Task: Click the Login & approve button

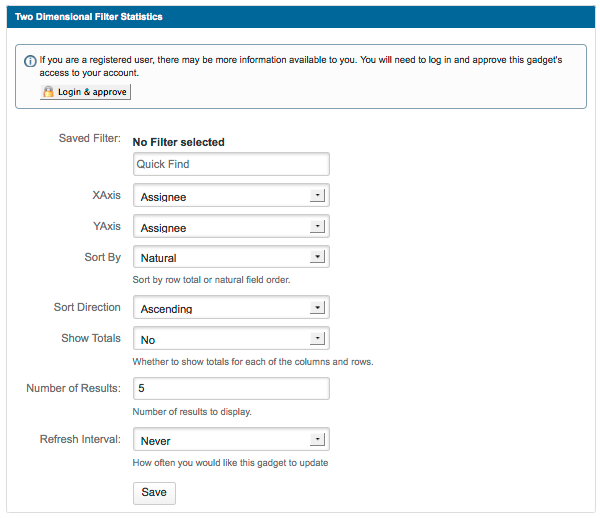Action: (x=85, y=92)
